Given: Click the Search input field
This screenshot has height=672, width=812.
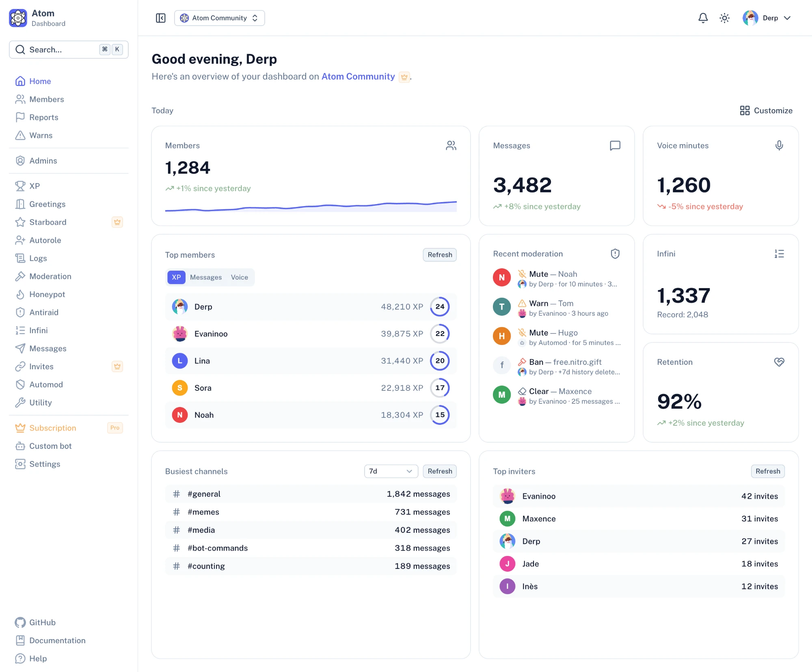Looking at the screenshot, I should 69,50.
